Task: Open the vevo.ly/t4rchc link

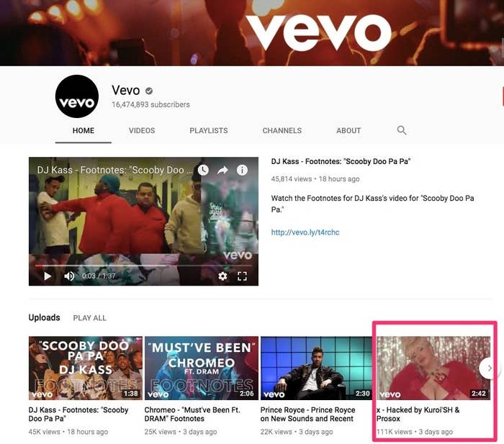Action: (x=305, y=232)
